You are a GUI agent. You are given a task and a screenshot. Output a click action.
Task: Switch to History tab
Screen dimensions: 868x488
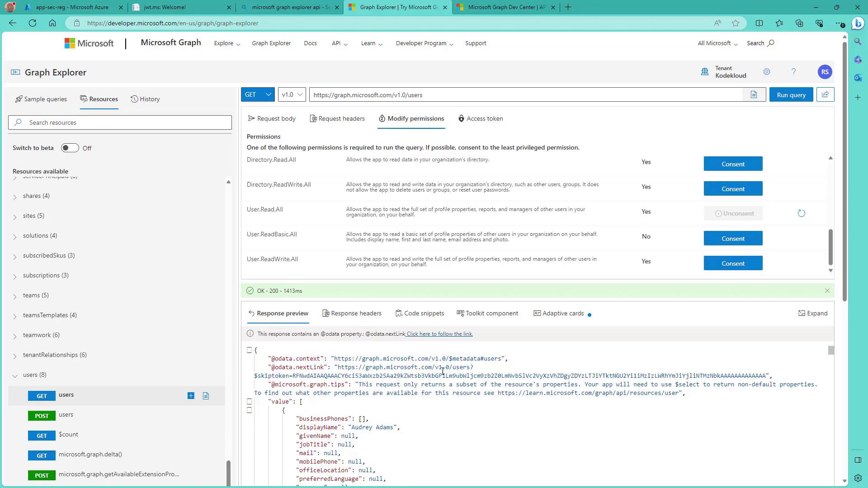point(145,99)
